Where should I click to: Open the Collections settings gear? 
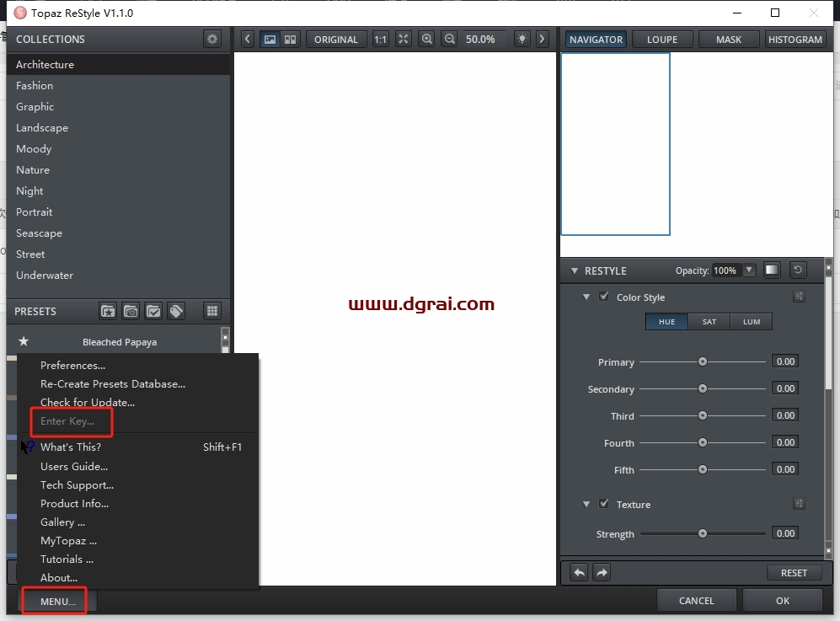[212, 39]
